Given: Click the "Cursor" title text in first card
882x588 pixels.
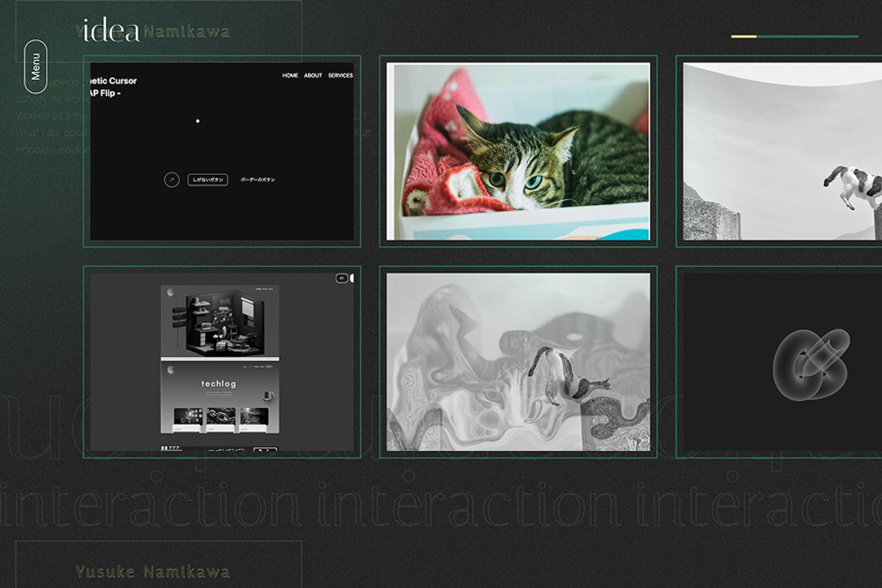Looking at the screenshot, I should (x=123, y=81).
